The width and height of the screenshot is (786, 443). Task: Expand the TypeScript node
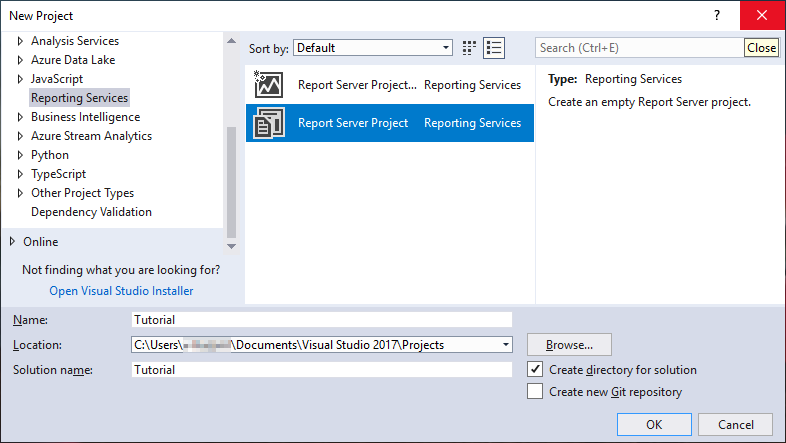[x=20, y=174]
